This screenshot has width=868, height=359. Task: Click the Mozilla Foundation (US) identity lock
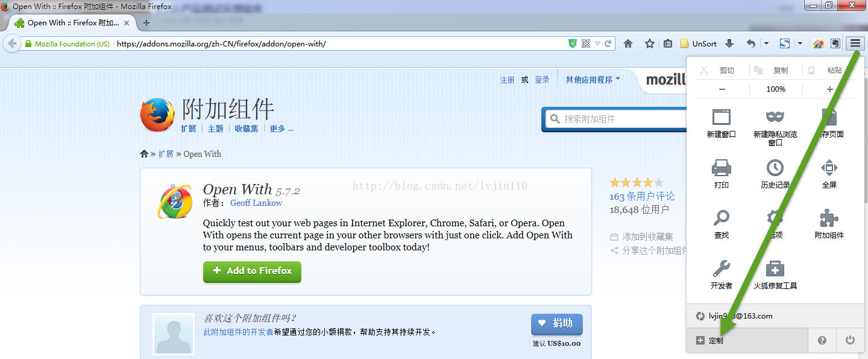tap(67, 44)
